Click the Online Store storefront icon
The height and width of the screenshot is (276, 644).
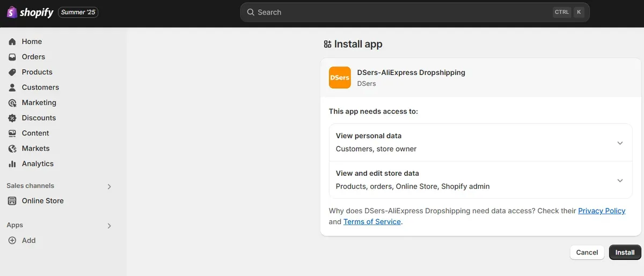[x=12, y=201]
